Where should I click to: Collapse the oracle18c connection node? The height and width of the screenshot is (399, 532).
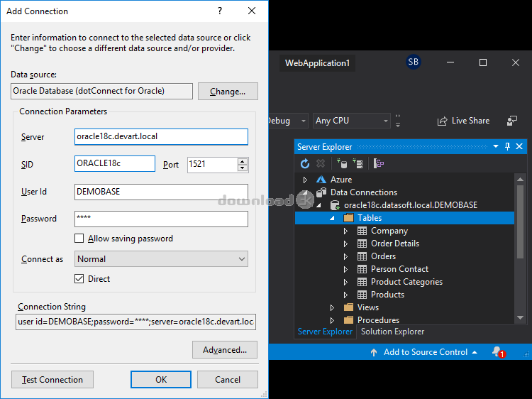318,205
